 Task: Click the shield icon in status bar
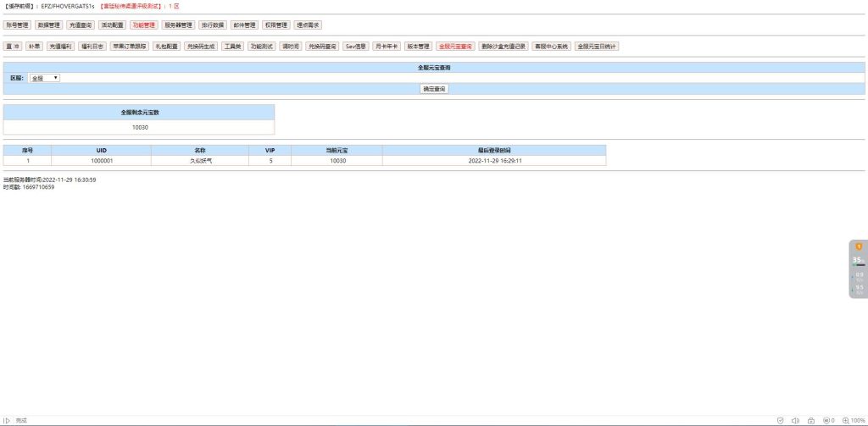[780, 420]
